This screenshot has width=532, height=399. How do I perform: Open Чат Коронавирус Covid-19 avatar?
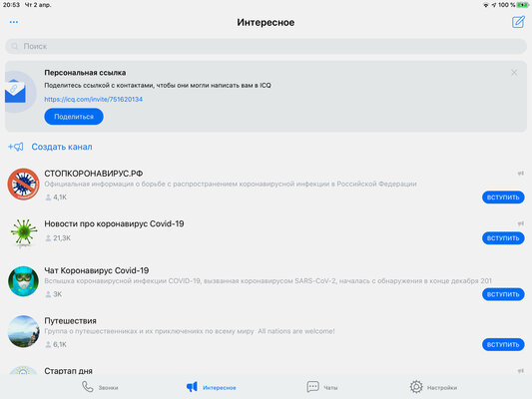23,281
